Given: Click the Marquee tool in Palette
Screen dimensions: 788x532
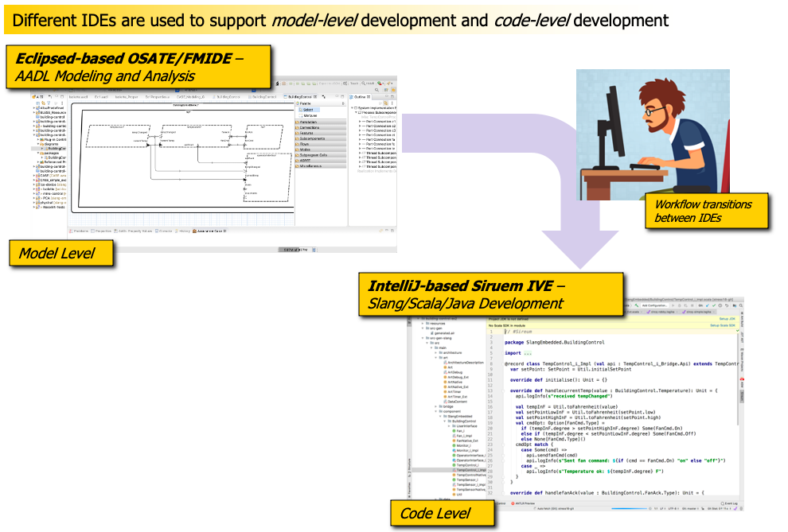Looking at the screenshot, I should tap(310, 115).
